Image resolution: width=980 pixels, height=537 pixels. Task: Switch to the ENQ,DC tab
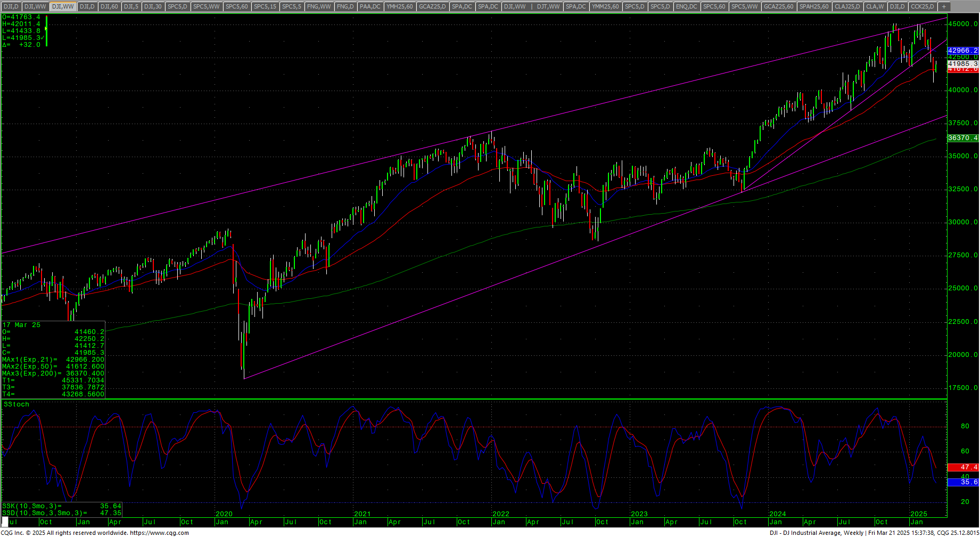click(x=686, y=6)
